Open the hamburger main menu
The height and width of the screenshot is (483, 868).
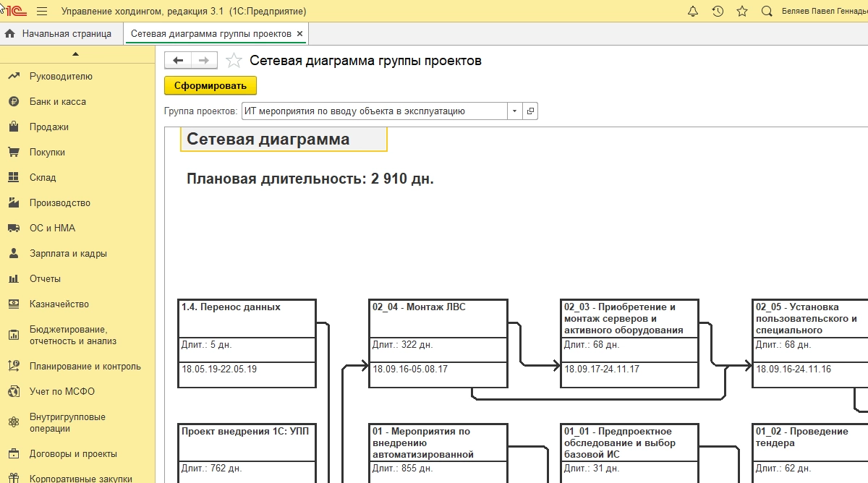tap(42, 12)
